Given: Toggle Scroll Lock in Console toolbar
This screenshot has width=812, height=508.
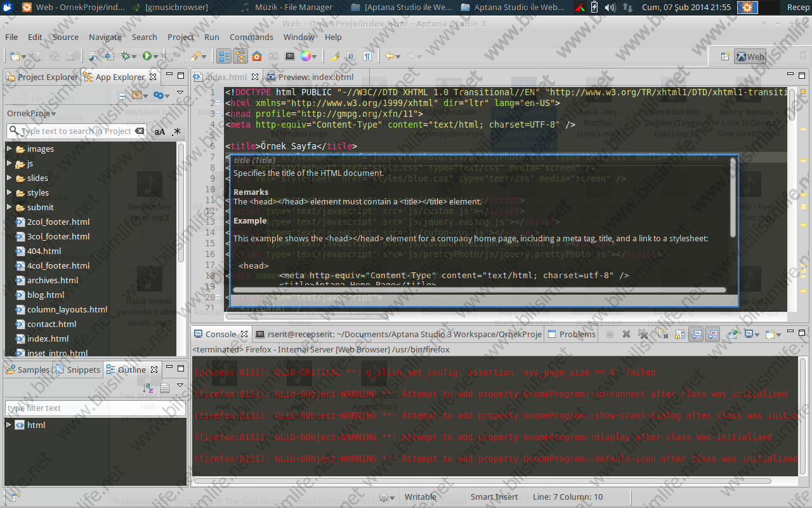Looking at the screenshot, I should click(x=679, y=334).
